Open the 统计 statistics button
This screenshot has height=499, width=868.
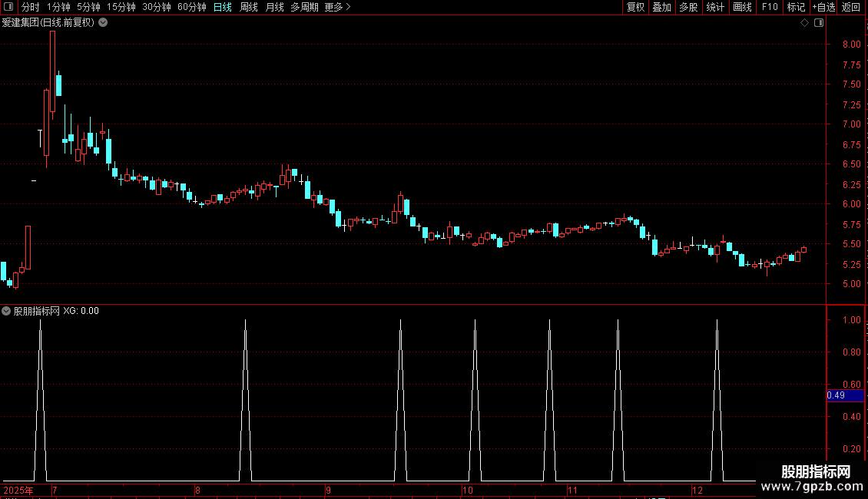coord(715,7)
